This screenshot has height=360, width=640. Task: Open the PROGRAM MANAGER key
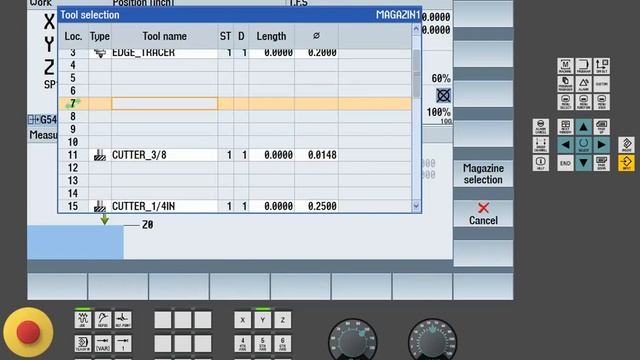tap(565, 84)
